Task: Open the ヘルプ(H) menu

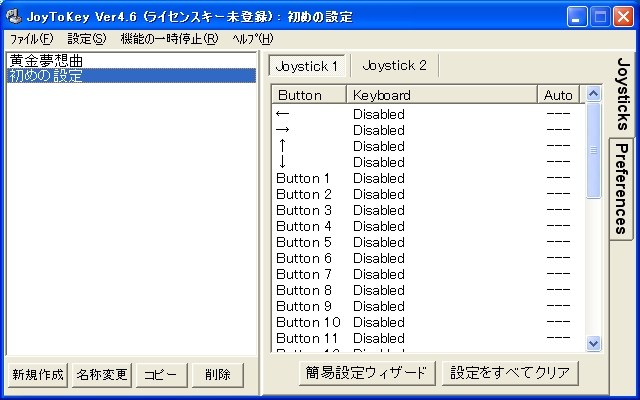Action: pos(251,38)
